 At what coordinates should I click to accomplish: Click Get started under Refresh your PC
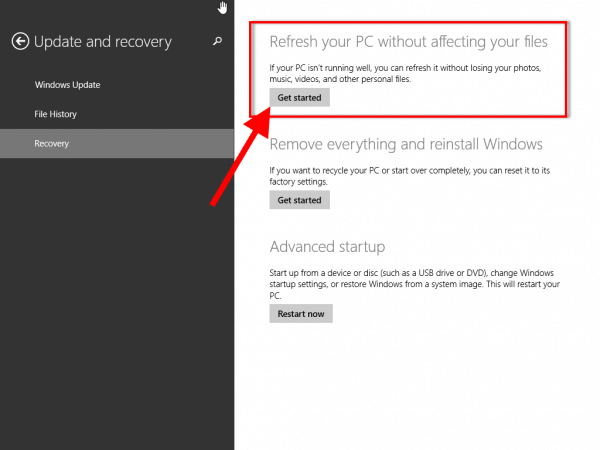click(299, 98)
